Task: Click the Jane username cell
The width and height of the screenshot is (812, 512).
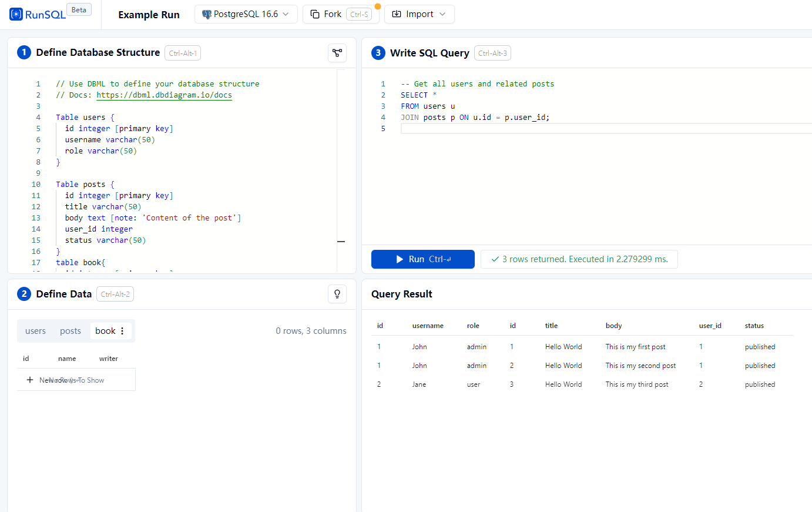Action: (x=419, y=384)
